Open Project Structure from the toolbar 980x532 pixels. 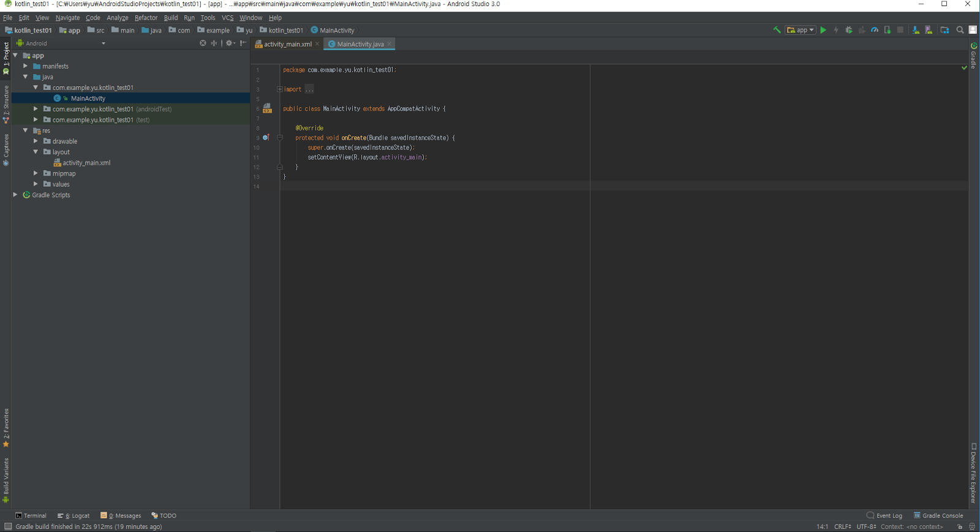click(944, 30)
